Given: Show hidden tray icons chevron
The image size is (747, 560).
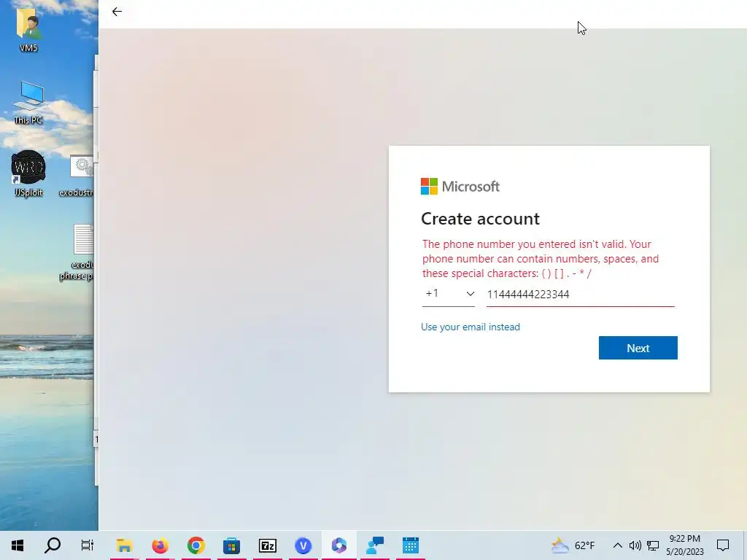Looking at the screenshot, I should (x=617, y=545).
